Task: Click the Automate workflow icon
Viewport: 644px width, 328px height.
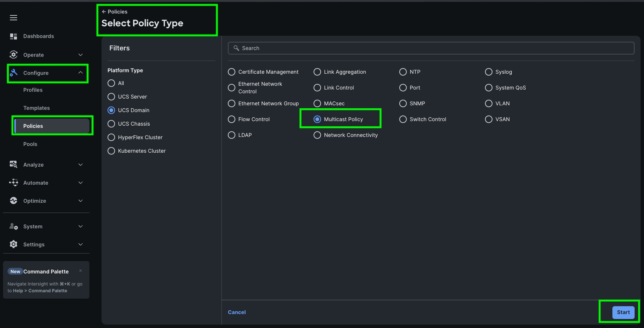Action: 14,183
